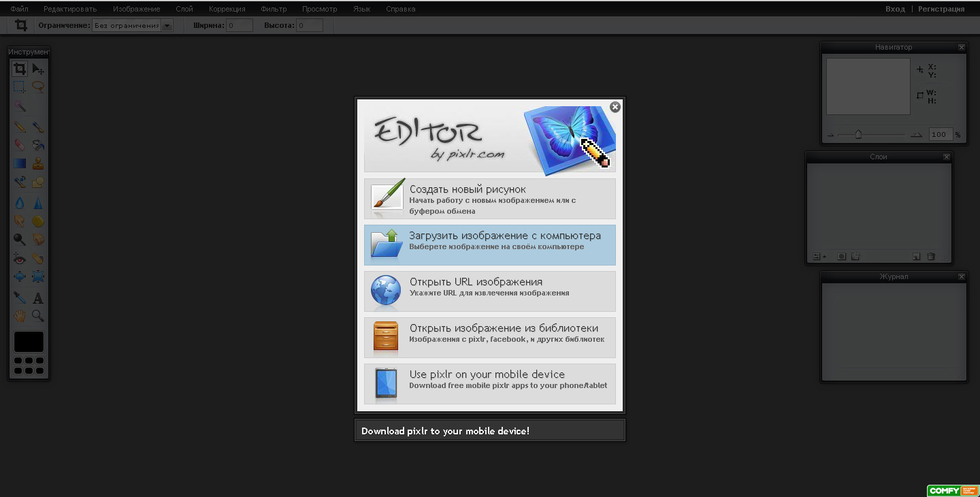Choose Use pixlr on your mobile device
The width and height of the screenshot is (980, 497).
pos(490,384)
